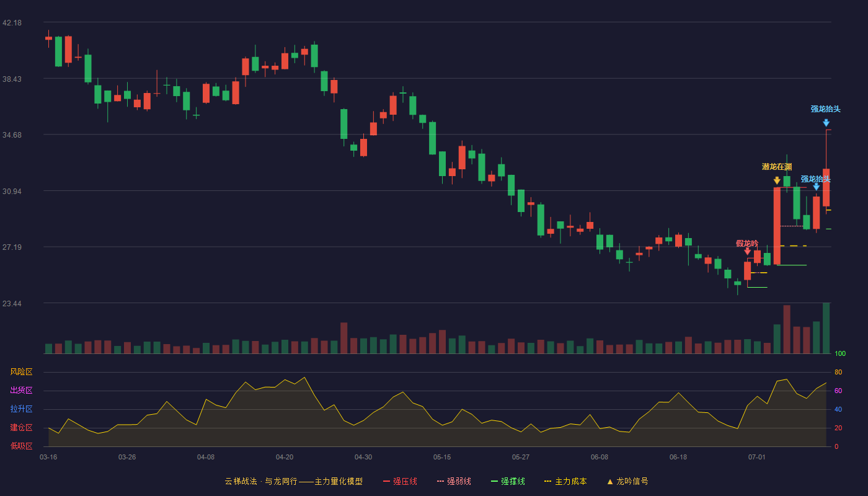Click the 建仓区 zone label

point(21,428)
